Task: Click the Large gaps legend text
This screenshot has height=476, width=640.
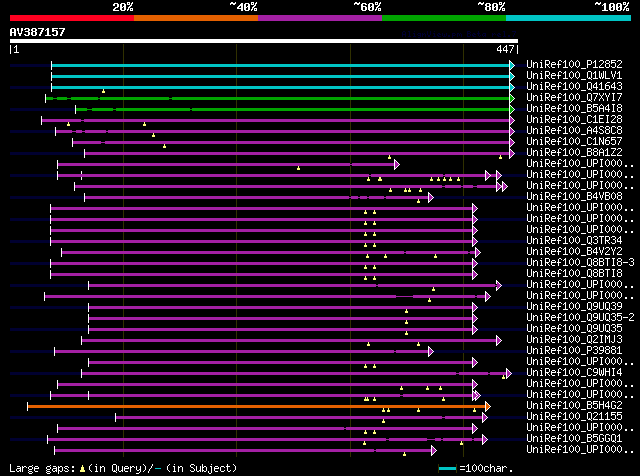Action: (42, 469)
